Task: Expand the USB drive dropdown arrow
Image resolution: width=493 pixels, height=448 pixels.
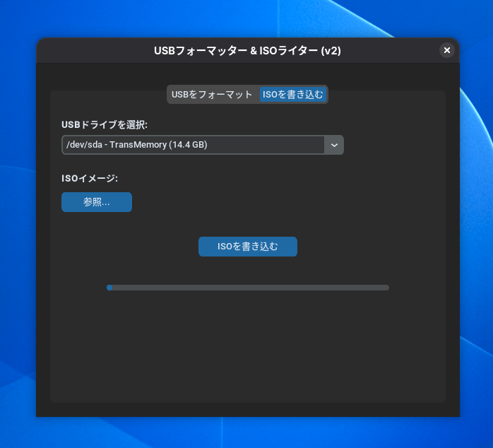Action: pos(334,145)
